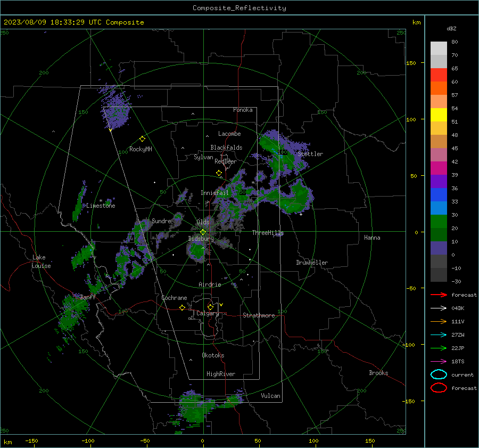This screenshot has width=479, height=448.
Task: Select the magenta swatch in dBZ legend
Action: tap(439, 168)
